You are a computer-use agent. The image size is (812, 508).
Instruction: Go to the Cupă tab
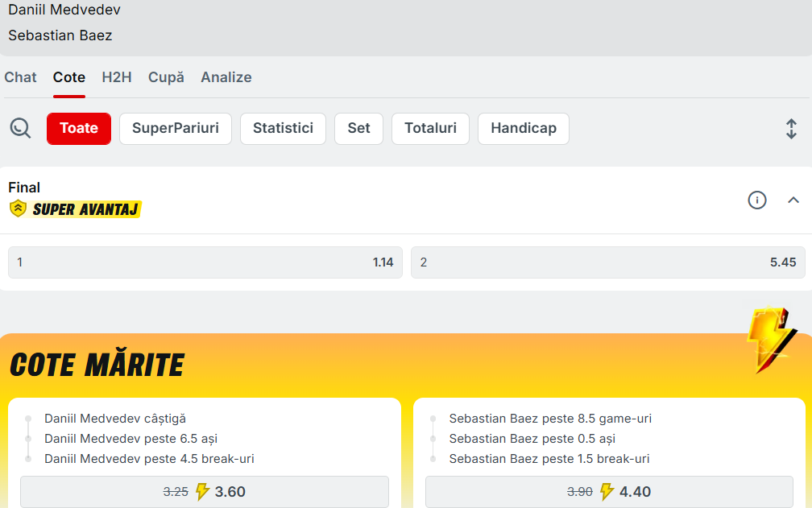(x=166, y=77)
